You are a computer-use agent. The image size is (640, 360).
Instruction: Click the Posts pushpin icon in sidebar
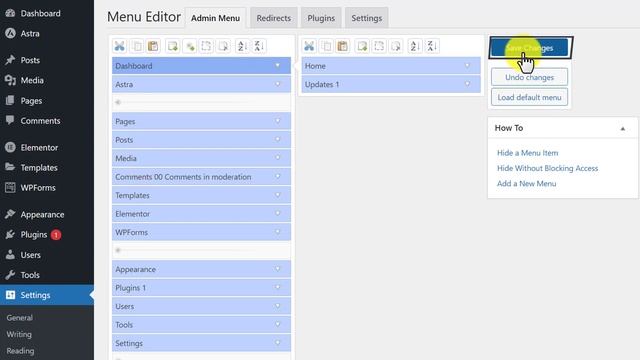pos(10,60)
